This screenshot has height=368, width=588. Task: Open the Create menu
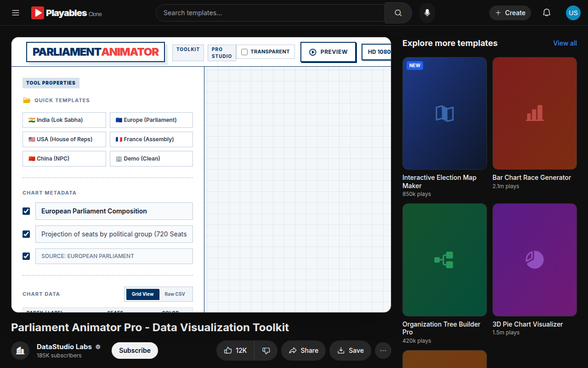(510, 13)
